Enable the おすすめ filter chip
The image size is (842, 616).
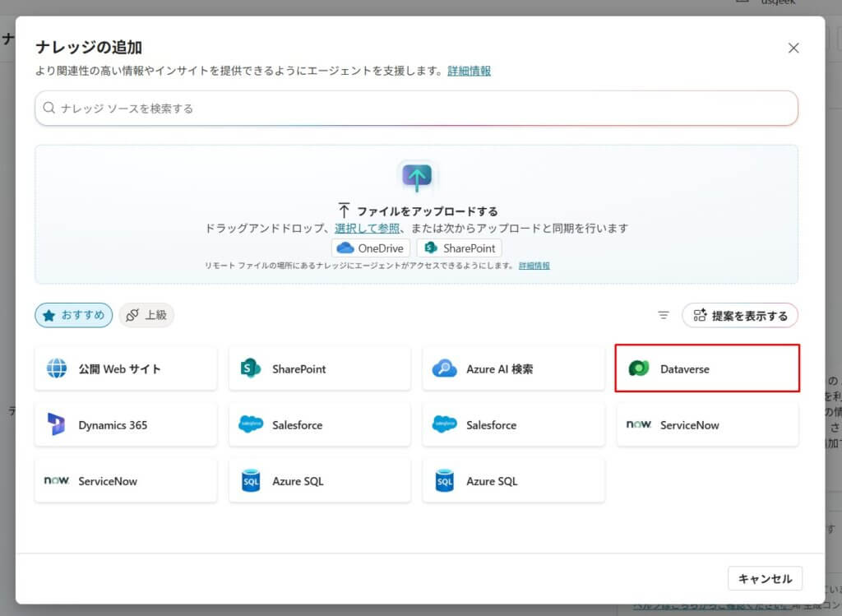coord(73,315)
